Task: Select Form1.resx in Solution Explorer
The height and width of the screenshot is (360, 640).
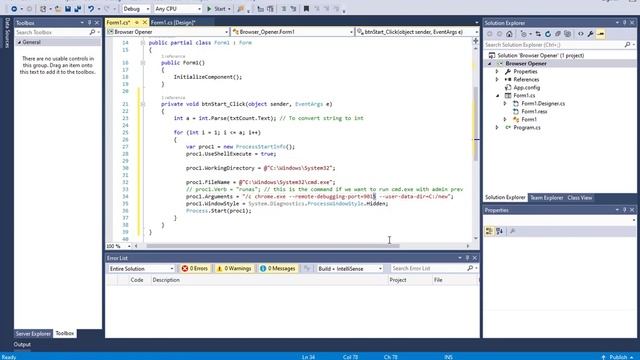Action: pyautogui.click(x=534, y=111)
